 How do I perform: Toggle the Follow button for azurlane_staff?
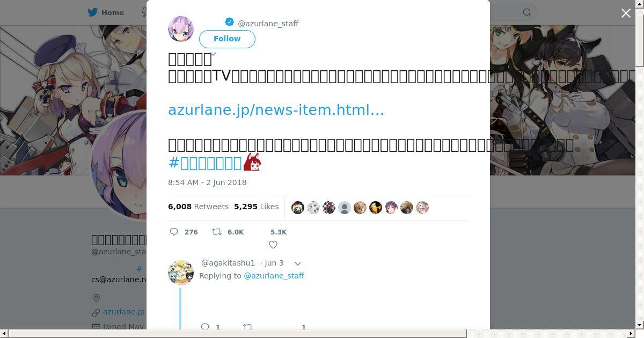pyautogui.click(x=227, y=39)
